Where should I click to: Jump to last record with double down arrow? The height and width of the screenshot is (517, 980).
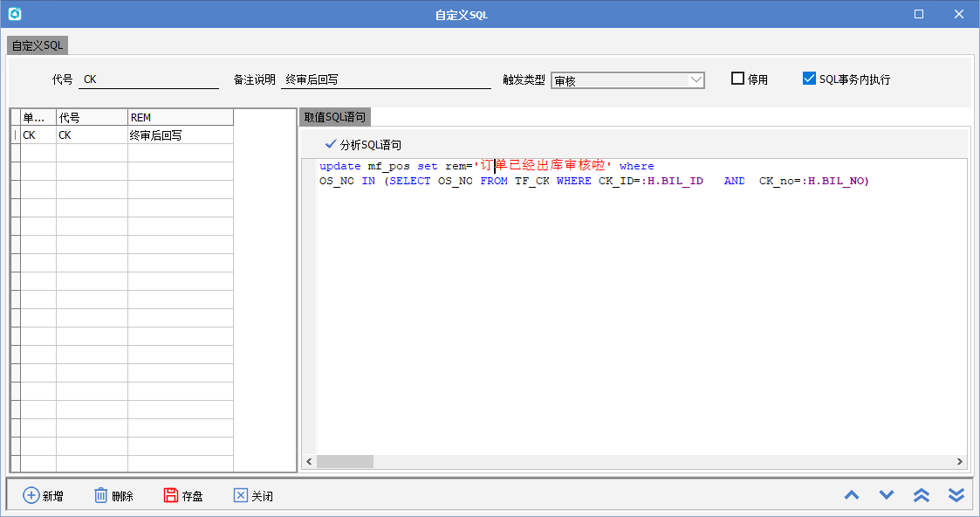[x=956, y=495]
